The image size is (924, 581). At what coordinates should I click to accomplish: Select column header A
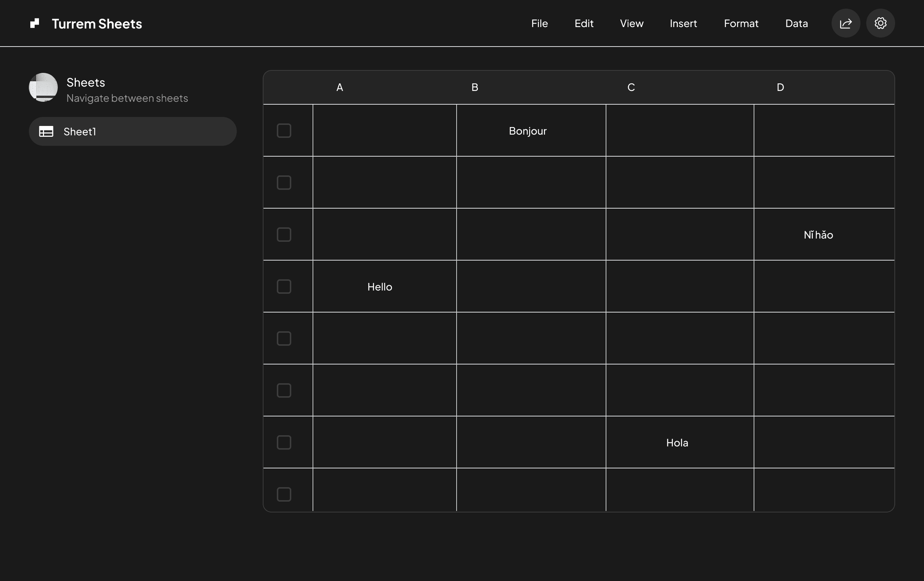(x=339, y=87)
